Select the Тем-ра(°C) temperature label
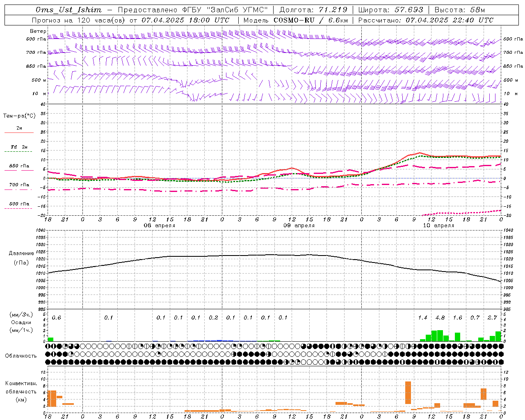 click(x=19, y=116)
